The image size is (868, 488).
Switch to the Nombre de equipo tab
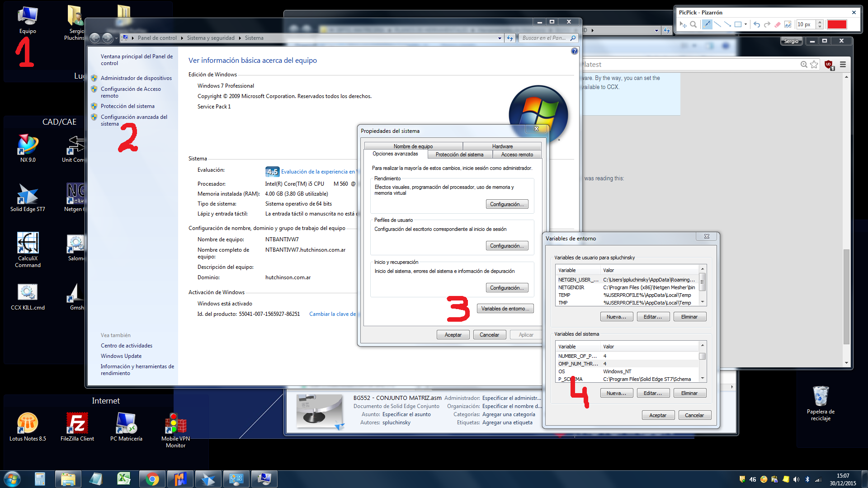[x=413, y=146]
